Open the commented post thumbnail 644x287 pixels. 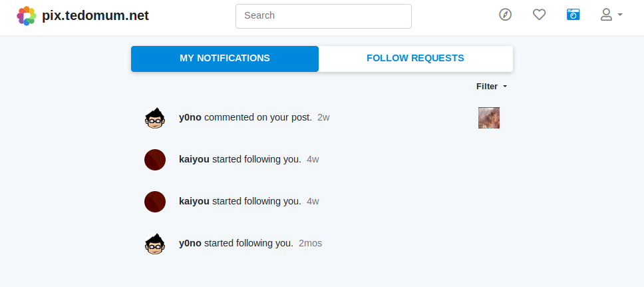(489, 118)
